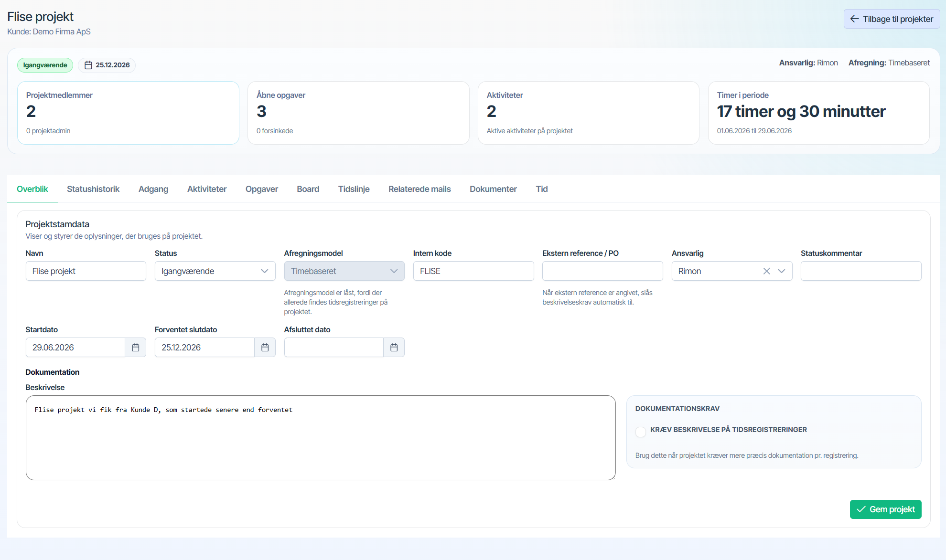Open the Afsluttet dato calendar icon
The height and width of the screenshot is (560, 946).
[394, 348]
